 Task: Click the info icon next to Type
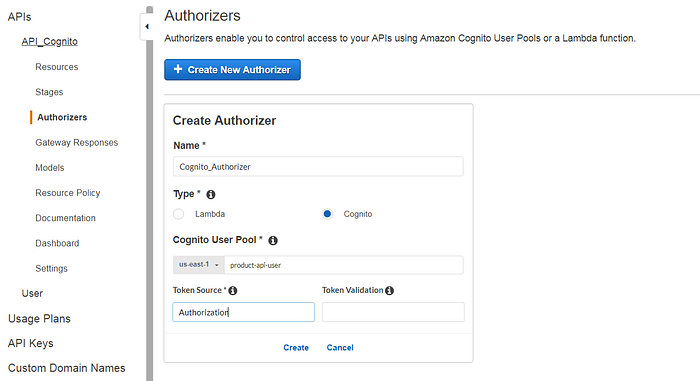point(211,194)
